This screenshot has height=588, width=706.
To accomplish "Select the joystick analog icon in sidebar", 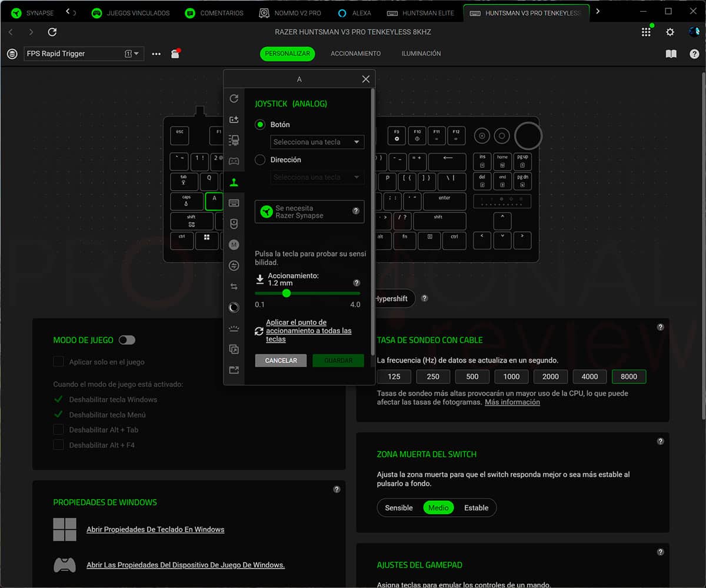I will tap(234, 182).
